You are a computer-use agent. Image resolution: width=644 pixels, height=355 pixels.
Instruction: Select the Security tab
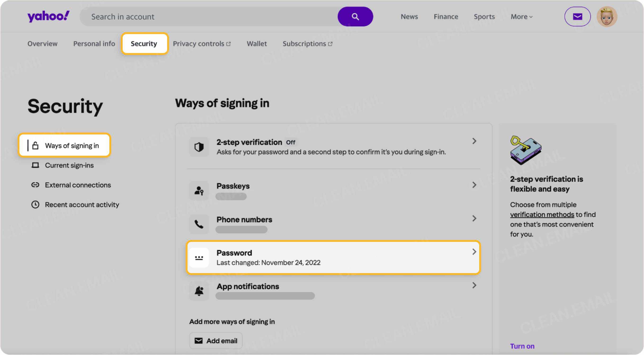point(144,44)
